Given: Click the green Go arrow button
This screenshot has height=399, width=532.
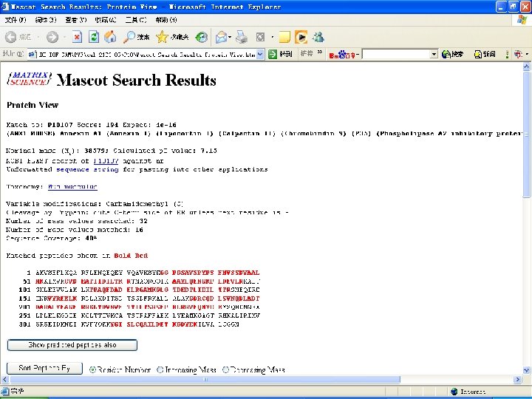Looking at the screenshot, I should [273, 54].
